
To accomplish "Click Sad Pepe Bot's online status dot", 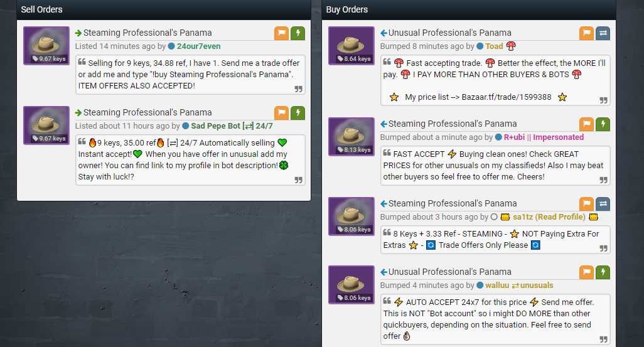I will coord(185,126).
